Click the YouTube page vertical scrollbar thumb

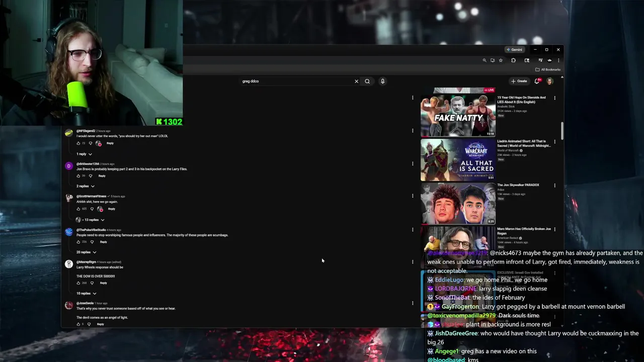click(x=562, y=131)
